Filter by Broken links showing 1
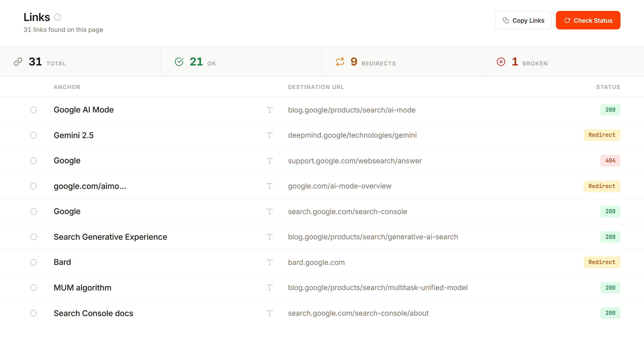Screen dimensions: 644x361 [x=563, y=62]
